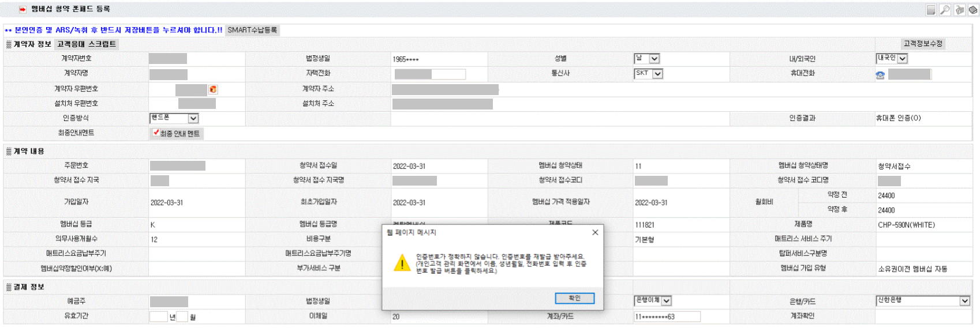Image resolution: width=980 pixels, height=328 pixels.
Task: Open the 신한은행 bank dropdown
Action: [x=923, y=301]
